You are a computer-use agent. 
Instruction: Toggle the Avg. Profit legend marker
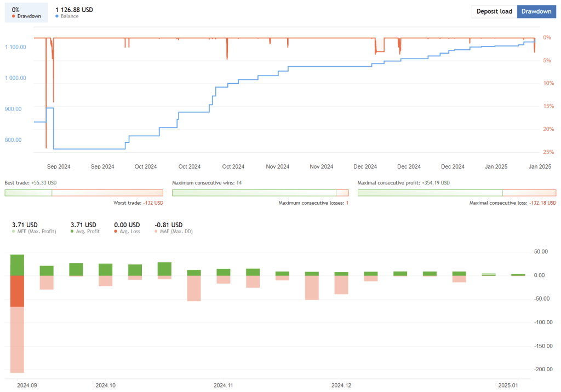coord(73,232)
